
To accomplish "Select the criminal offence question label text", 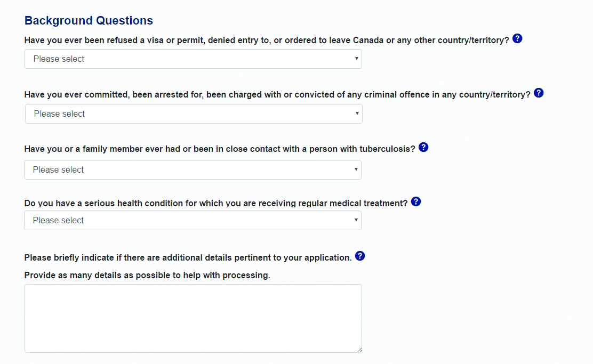I will tap(277, 95).
